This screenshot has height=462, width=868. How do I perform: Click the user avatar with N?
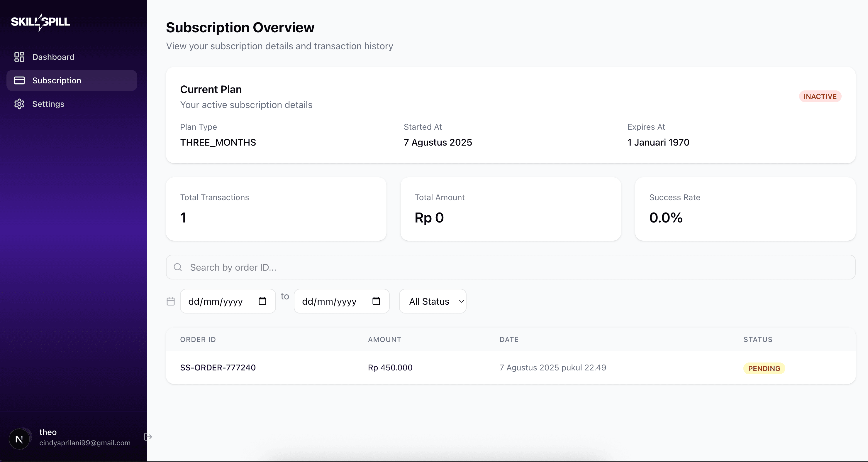tap(19, 439)
